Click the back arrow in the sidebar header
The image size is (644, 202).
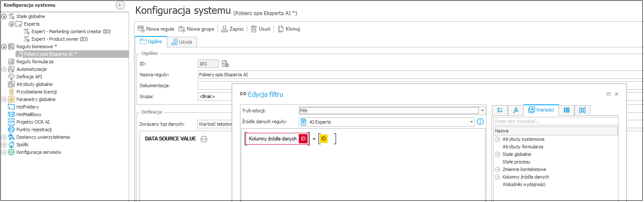coord(120,5)
